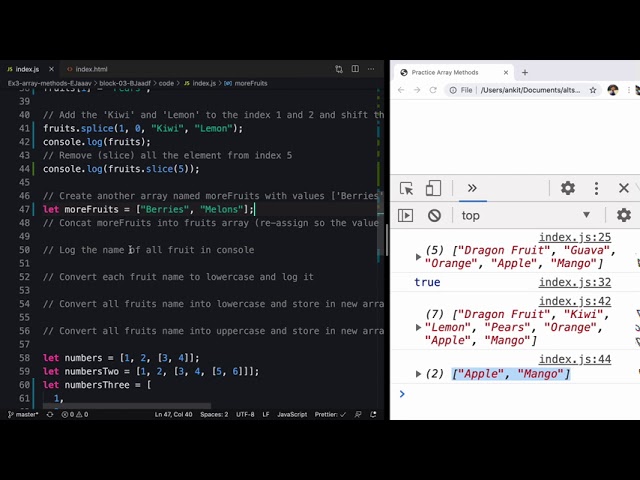Viewport: 640px width, 480px height.
Task: Click the index.js breadcrumb file
Action: pyautogui.click(x=200, y=83)
